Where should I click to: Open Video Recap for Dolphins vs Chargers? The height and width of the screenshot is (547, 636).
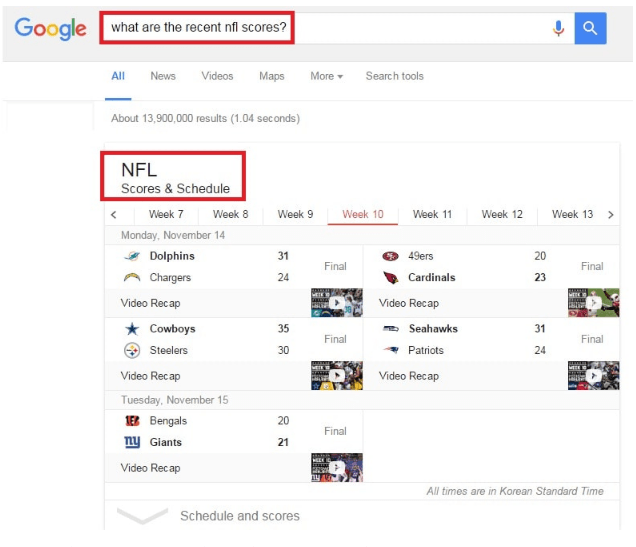coord(150,303)
